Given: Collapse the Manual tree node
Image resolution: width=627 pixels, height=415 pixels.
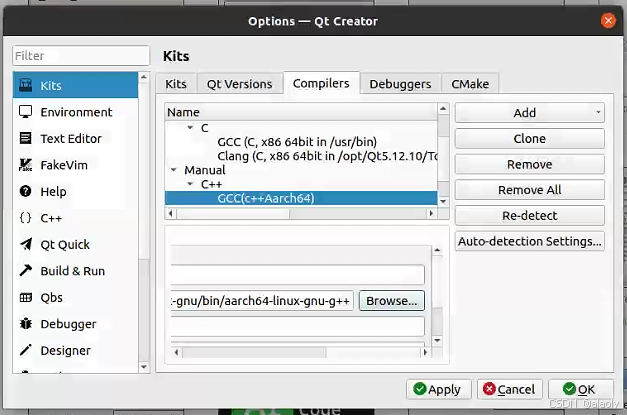Looking at the screenshot, I should [x=174, y=170].
